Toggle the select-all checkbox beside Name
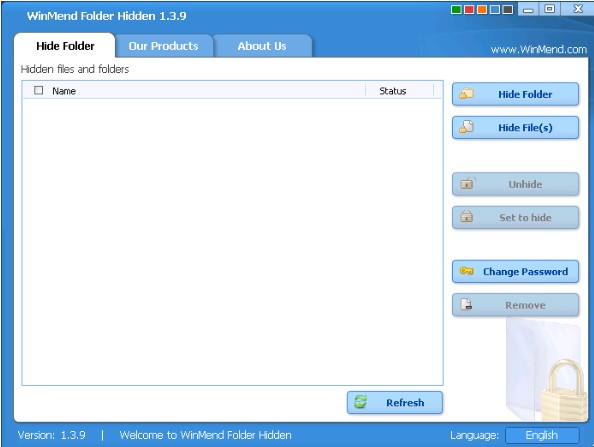 38,90
